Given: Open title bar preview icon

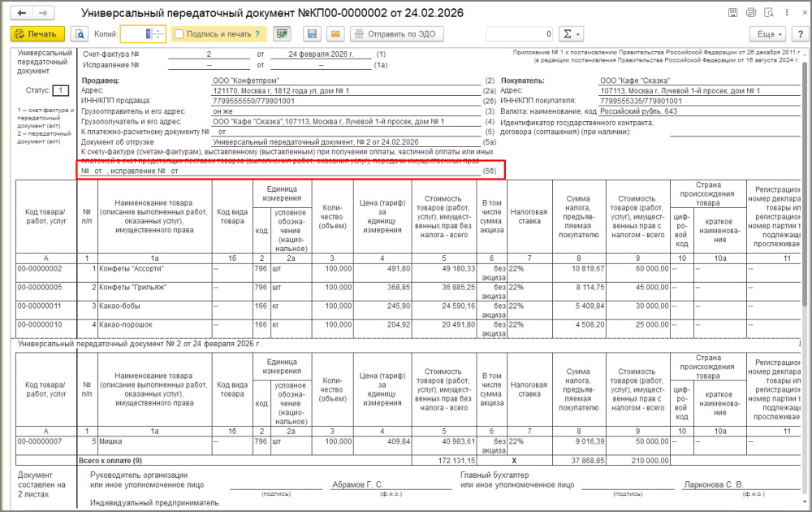Looking at the screenshot, I should [x=769, y=13].
